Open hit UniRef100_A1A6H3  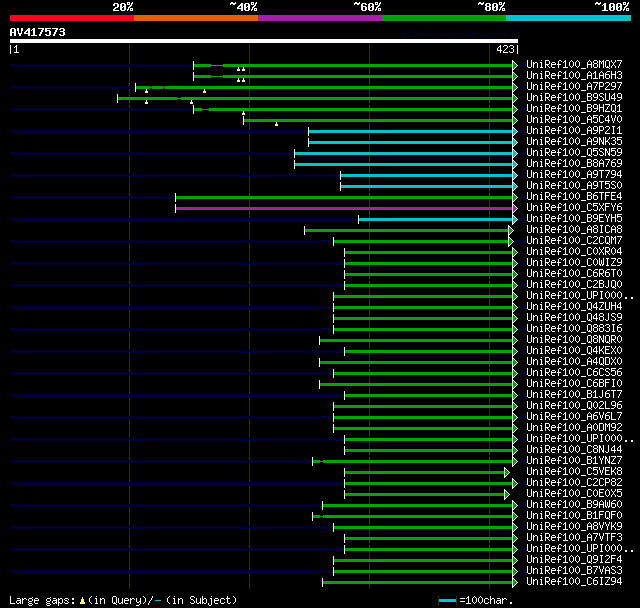point(574,75)
